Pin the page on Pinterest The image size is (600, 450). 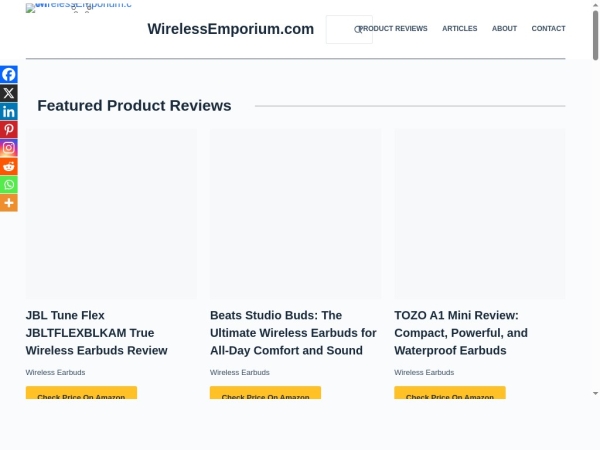tap(9, 130)
